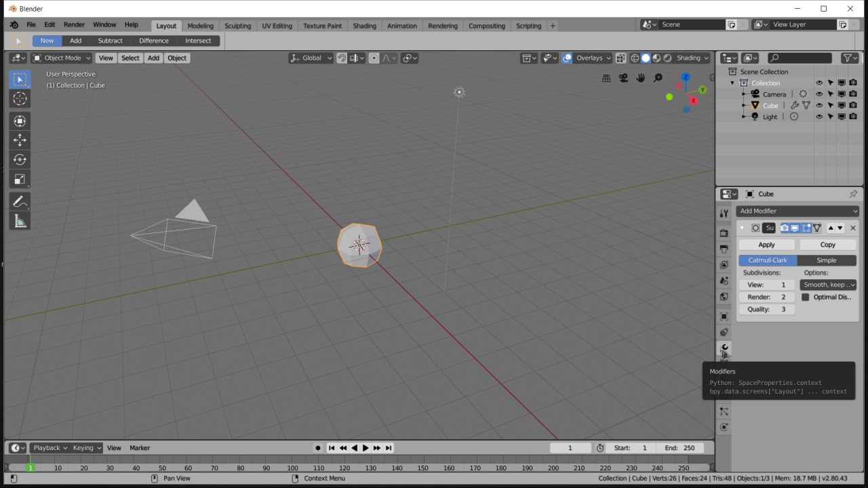The height and width of the screenshot is (488, 868).
Task: Collapse the Subdivision modifier panel
Action: coord(743,228)
